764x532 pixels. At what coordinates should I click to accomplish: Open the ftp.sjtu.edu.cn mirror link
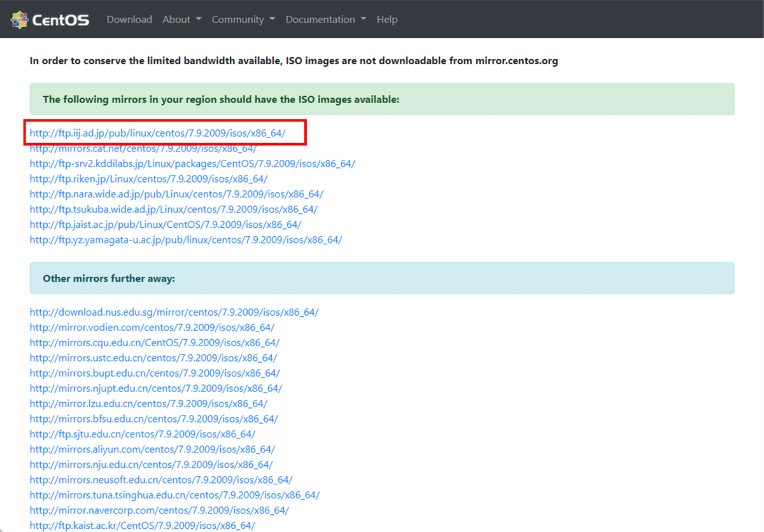click(143, 435)
